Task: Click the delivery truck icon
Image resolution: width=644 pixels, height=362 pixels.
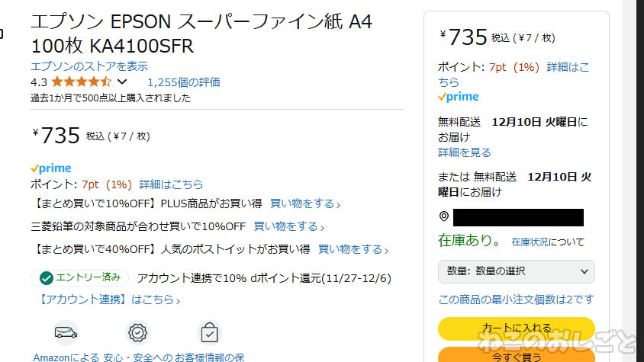Action: pos(66,332)
